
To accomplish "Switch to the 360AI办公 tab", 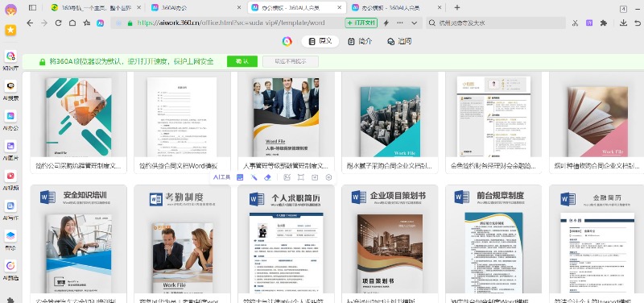I will [196, 7].
